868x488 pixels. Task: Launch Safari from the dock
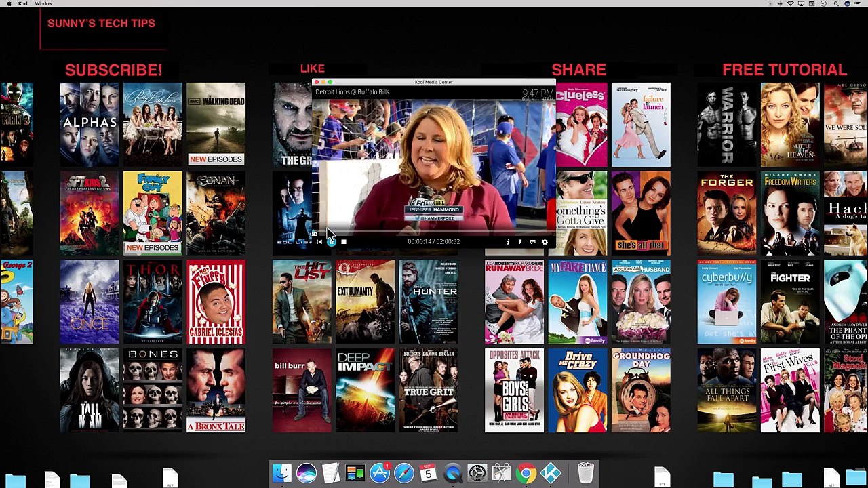(404, 472)
